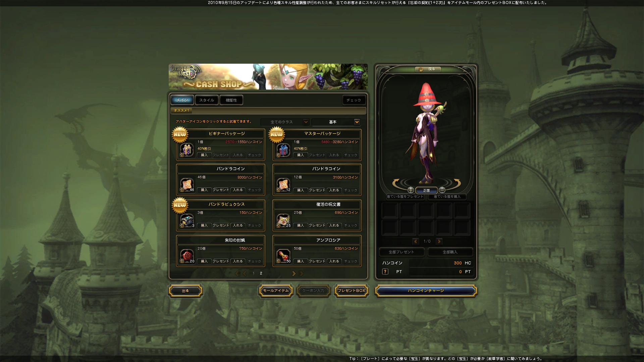This screenshot has width=644, height=362.
Task: Open the プレゼントBOX button
Action: point(351,291)
